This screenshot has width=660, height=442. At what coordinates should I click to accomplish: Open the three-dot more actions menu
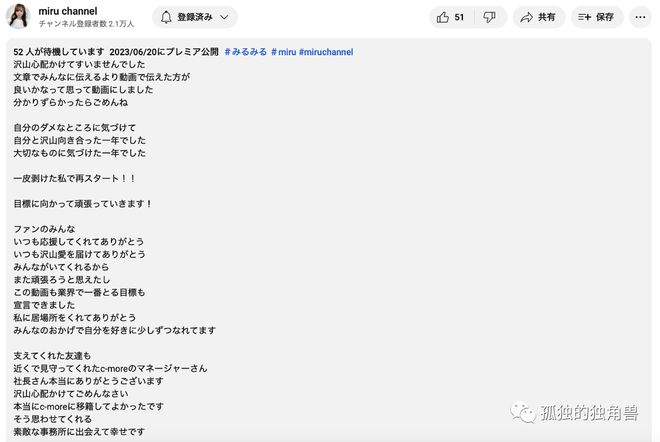(640, 17)
